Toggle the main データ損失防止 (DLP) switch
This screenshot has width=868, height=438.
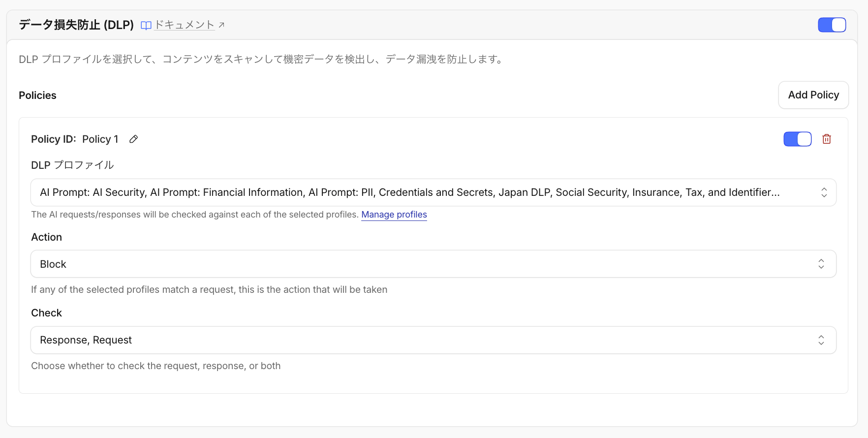coord(832,25)
